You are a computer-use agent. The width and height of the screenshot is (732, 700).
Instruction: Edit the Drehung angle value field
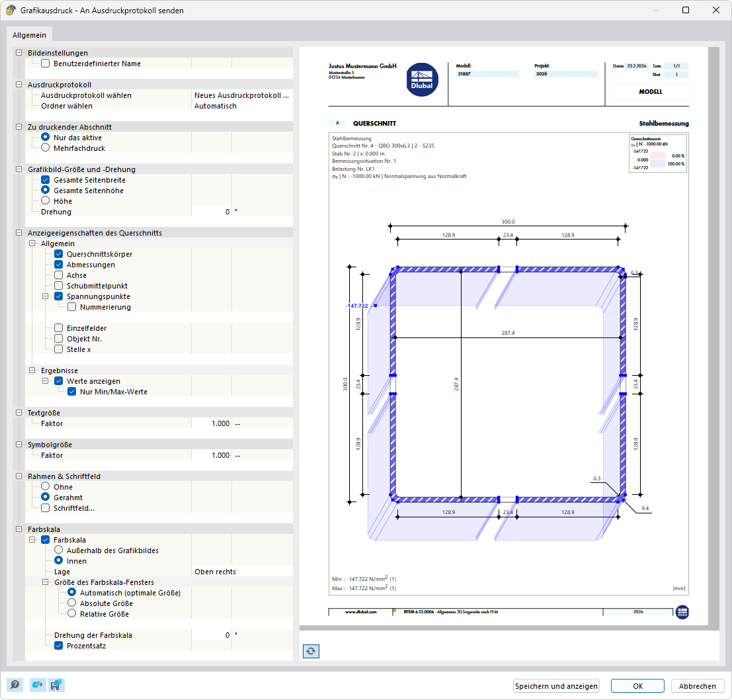pos(212,212)
